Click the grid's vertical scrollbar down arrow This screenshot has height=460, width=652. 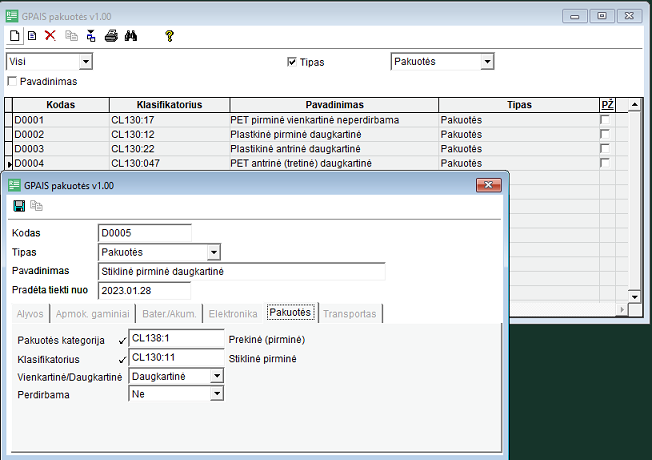click(x=633, y=297)
